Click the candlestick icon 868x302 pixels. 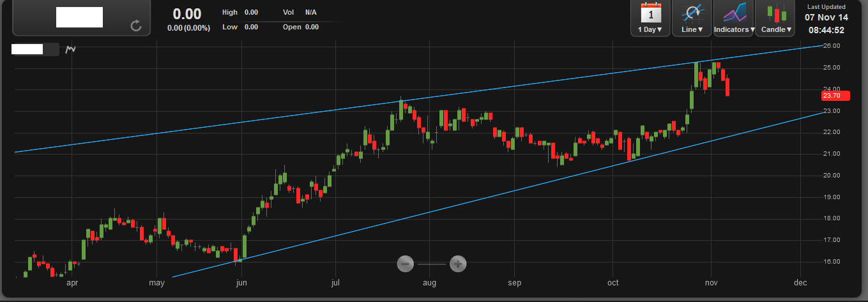(x=776, y=13)
